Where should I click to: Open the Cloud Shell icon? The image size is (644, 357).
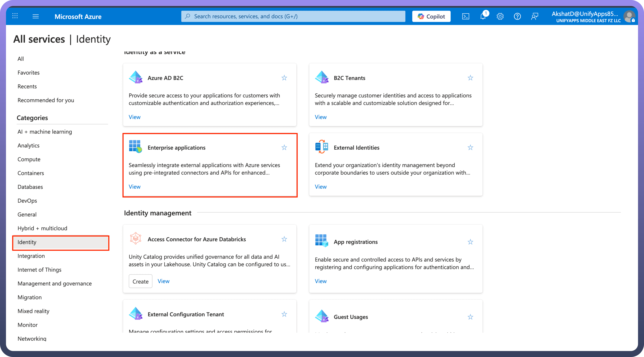466,16
